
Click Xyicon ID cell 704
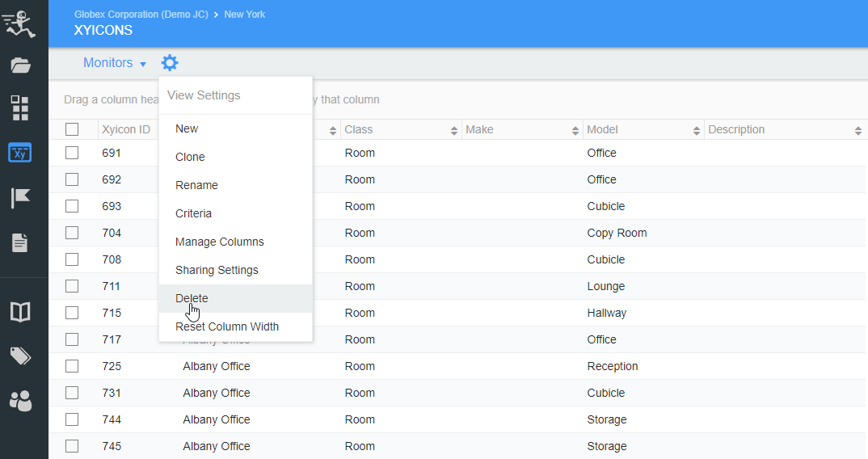[112, 233]
